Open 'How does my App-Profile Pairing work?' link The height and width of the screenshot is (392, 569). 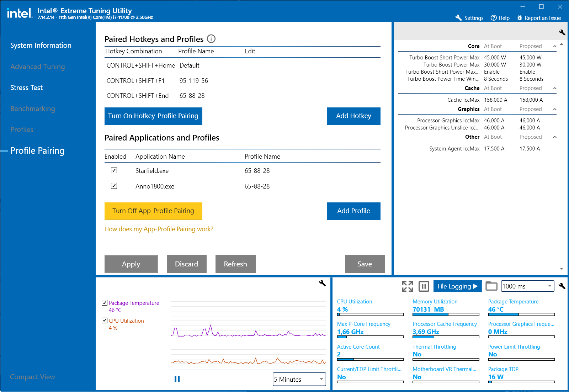pyautogui.click(x=159, y=229)
